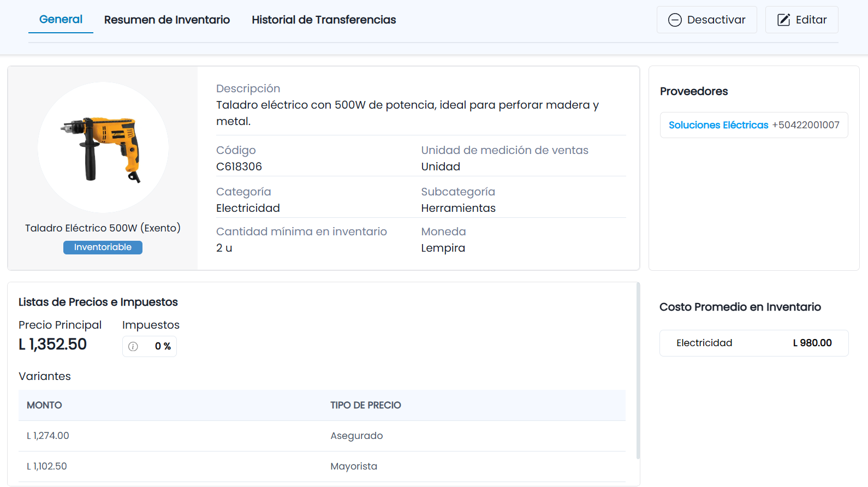Select the product code C618306
Screen dimensions: 868x487
[239, 167]
